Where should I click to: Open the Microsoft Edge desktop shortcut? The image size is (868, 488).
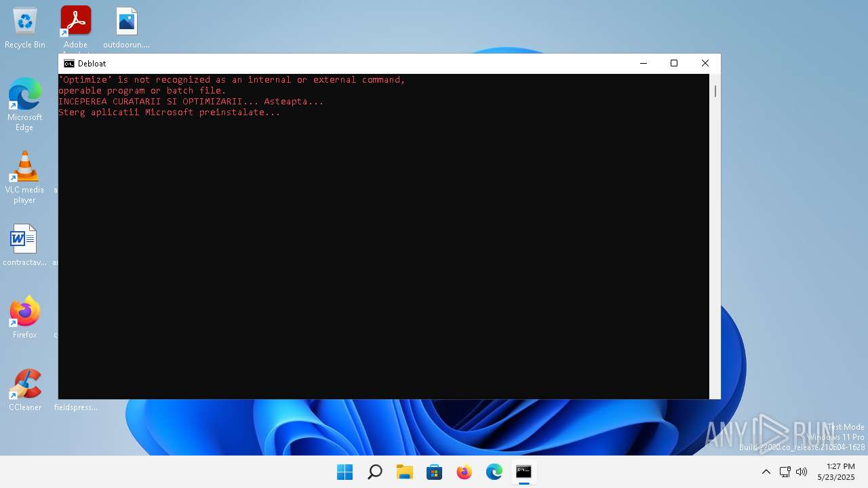coord(25,104)
